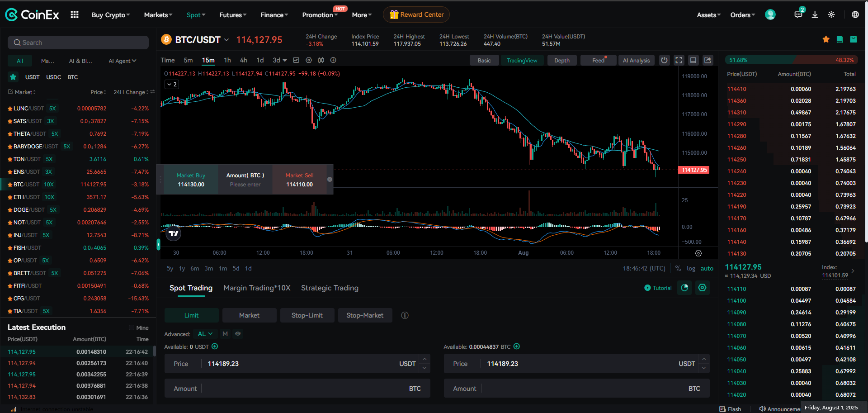This screenshot has height=413, width=868.
Task: Enter fullscreen chart mode
Action: [x=679, y=60]
